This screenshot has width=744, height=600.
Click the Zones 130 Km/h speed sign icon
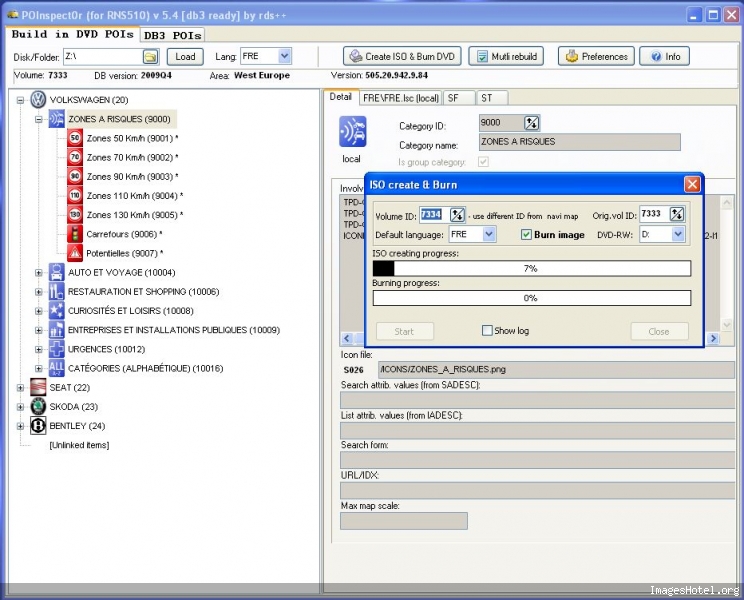(x=74, y=215)
